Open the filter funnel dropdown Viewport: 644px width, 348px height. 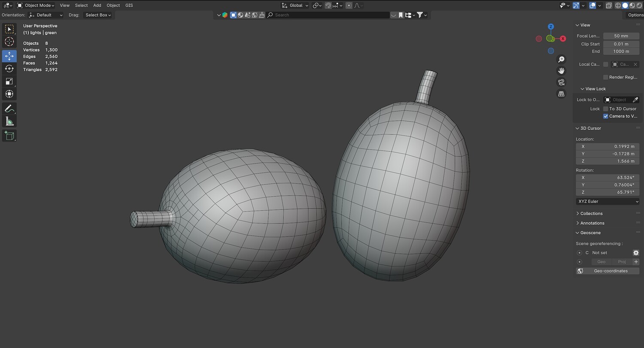[x=422, y=15]
